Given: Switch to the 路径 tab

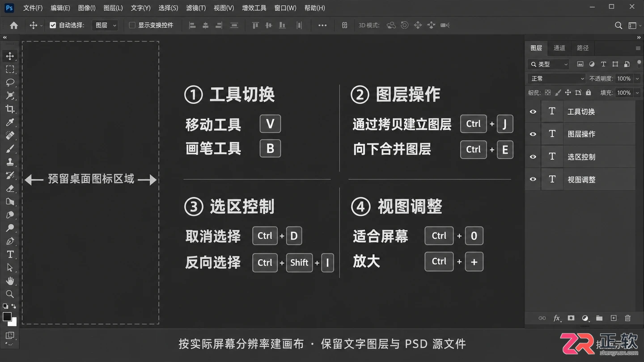Looking at the screenshot, I should click(583, 48).
